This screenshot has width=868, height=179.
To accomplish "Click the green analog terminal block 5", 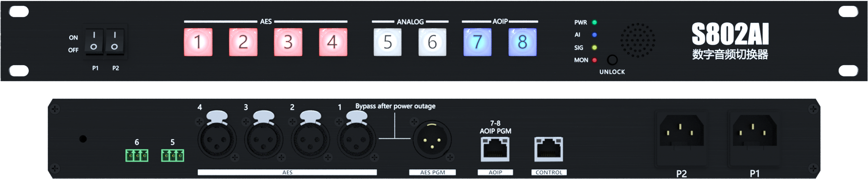I will point(173,155).
